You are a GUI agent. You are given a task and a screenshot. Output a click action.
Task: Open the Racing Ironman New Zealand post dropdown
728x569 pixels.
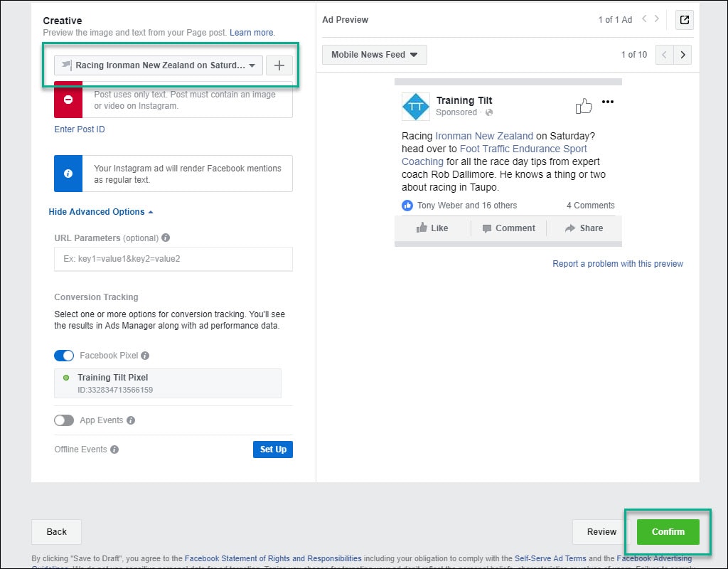[159, 65]
